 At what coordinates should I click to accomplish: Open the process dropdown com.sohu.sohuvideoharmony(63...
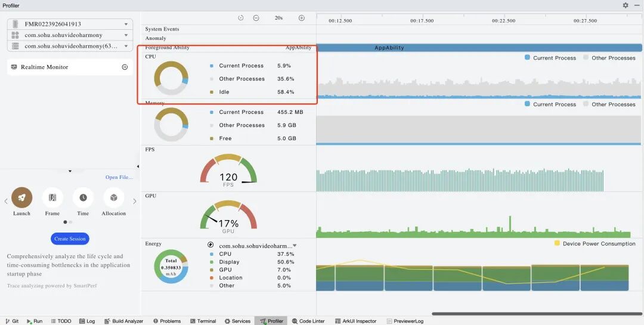[x=70, y=46]
